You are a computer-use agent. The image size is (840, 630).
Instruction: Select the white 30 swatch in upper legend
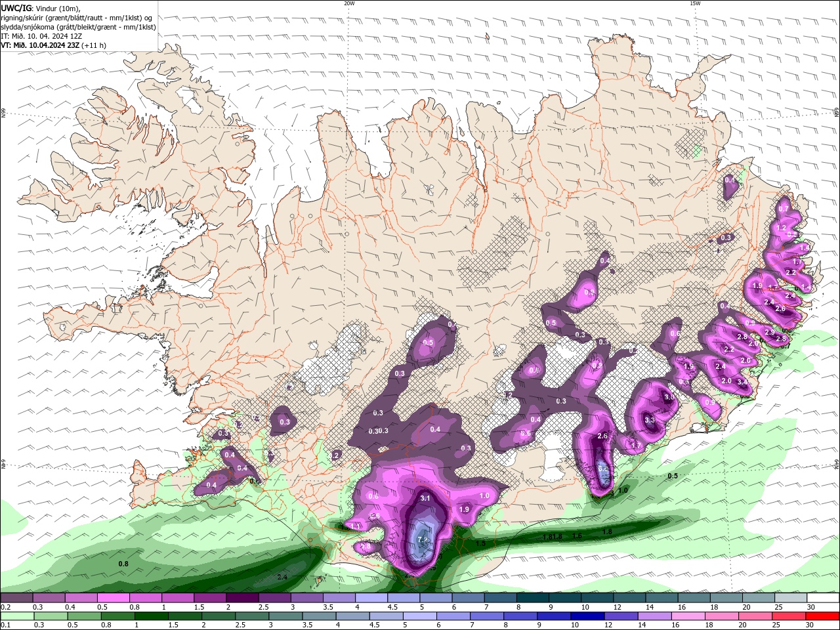(823, 598)
